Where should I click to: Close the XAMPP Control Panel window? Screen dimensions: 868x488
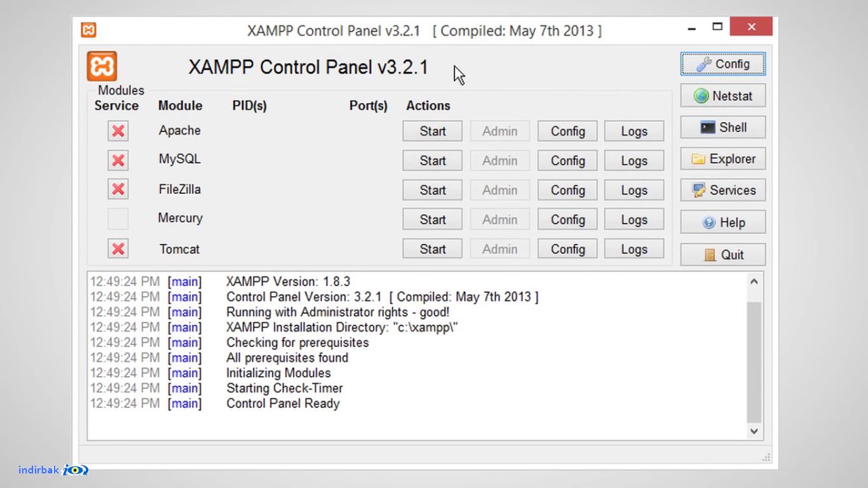(751, 27)
